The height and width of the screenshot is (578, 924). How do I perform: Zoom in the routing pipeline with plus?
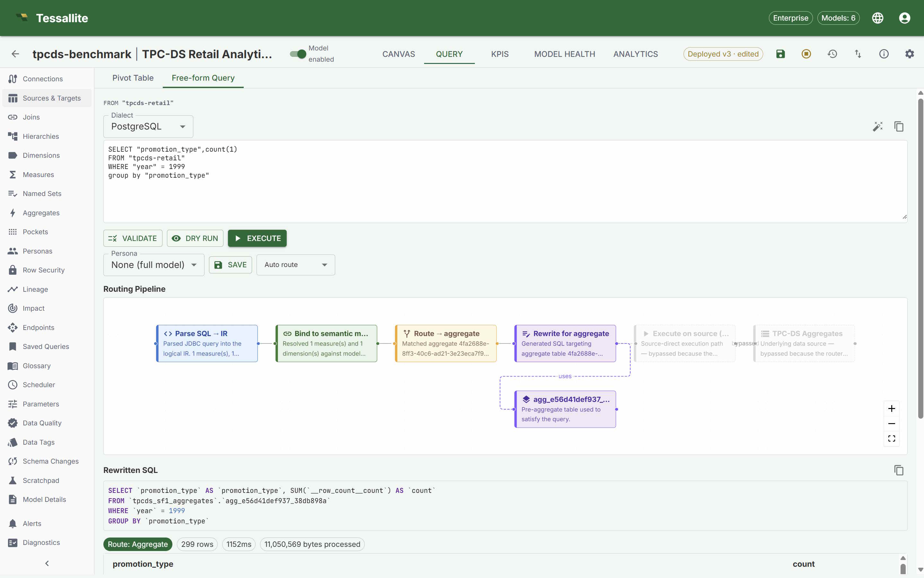point(891,409)
